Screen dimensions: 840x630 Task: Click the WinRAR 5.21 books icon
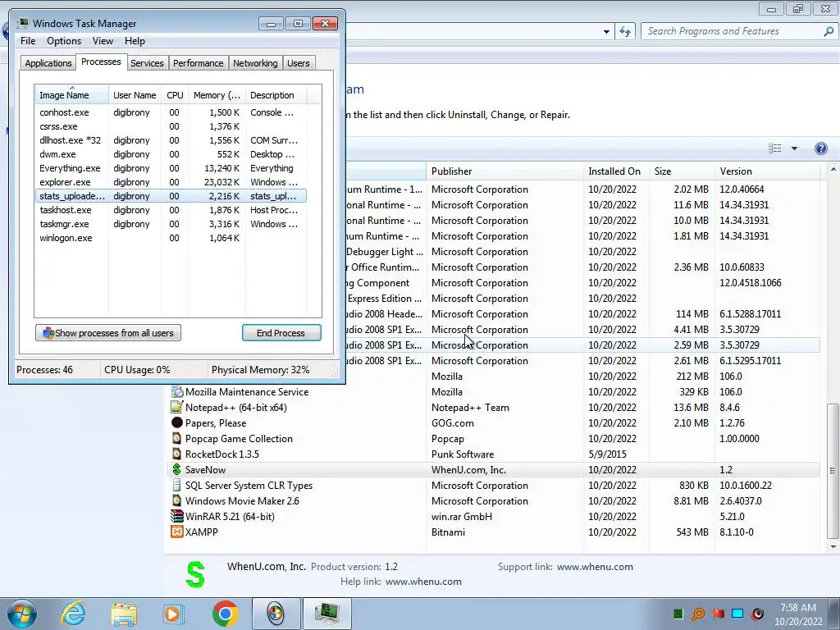[x=177, y=517]
